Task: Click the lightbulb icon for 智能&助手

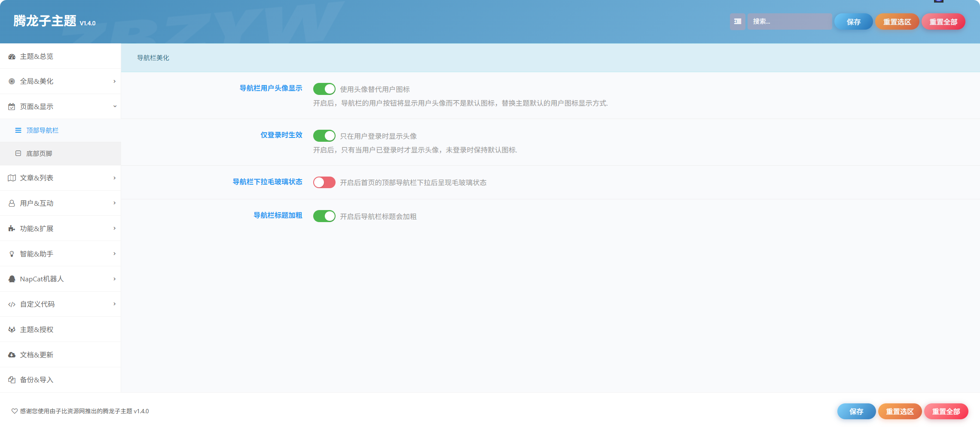Action: point(12,254)
